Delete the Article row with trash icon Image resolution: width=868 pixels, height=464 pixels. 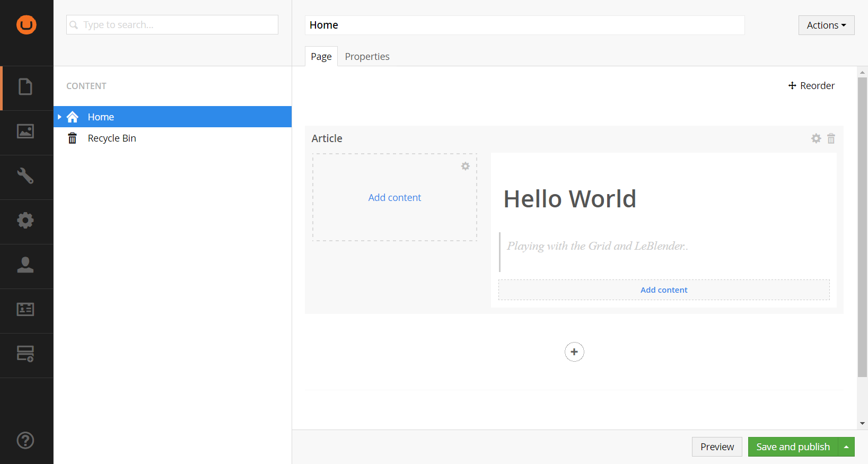tap(831, 138)
